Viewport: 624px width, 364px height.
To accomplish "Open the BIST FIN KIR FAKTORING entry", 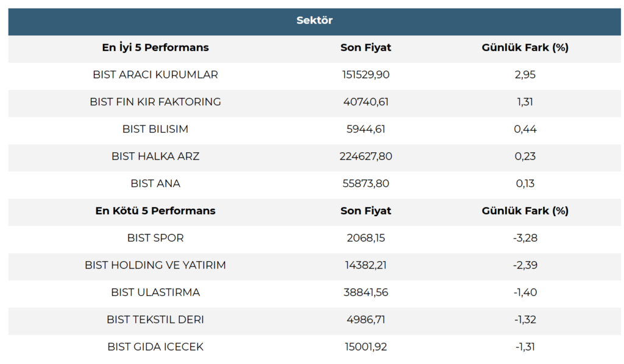I will point(155,102).
